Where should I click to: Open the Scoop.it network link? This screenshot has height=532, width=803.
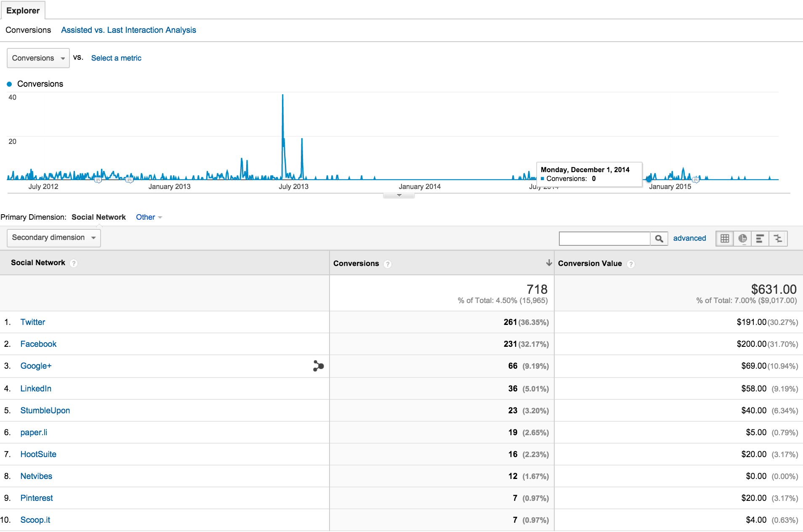pos(35,520)
